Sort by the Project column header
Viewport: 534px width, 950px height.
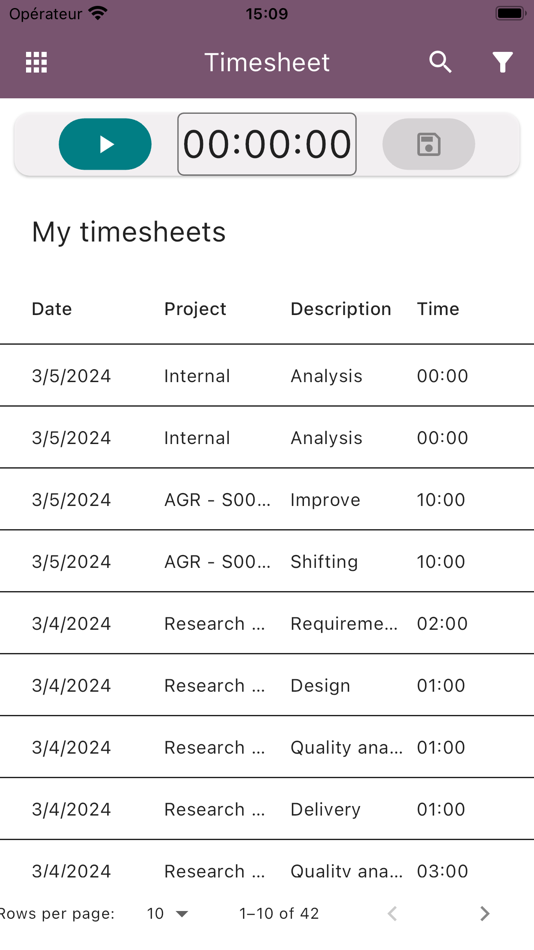tap(195, 309)
